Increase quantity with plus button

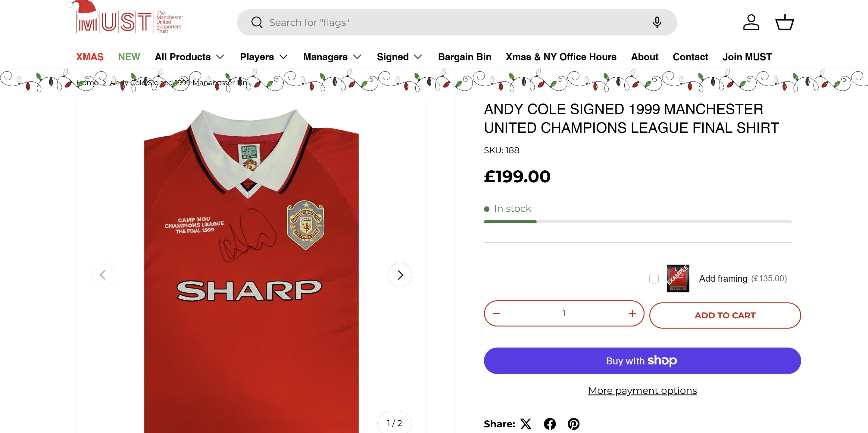632,314
